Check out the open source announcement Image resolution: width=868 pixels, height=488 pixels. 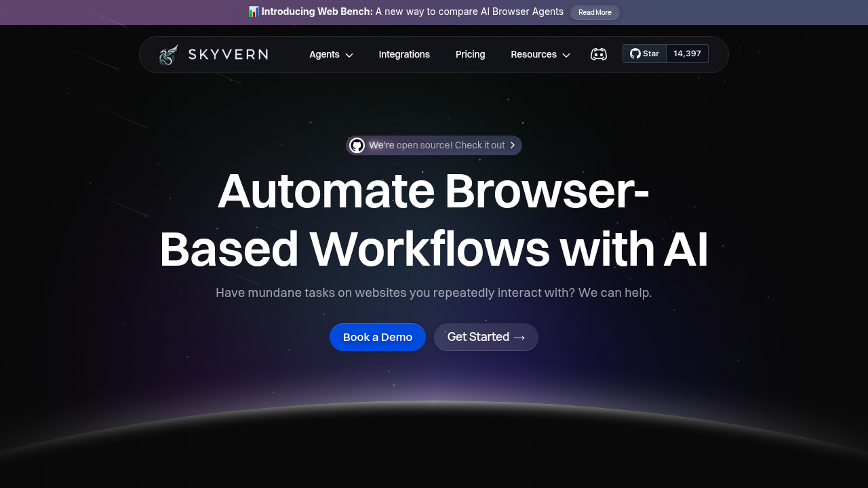[434, 145]
